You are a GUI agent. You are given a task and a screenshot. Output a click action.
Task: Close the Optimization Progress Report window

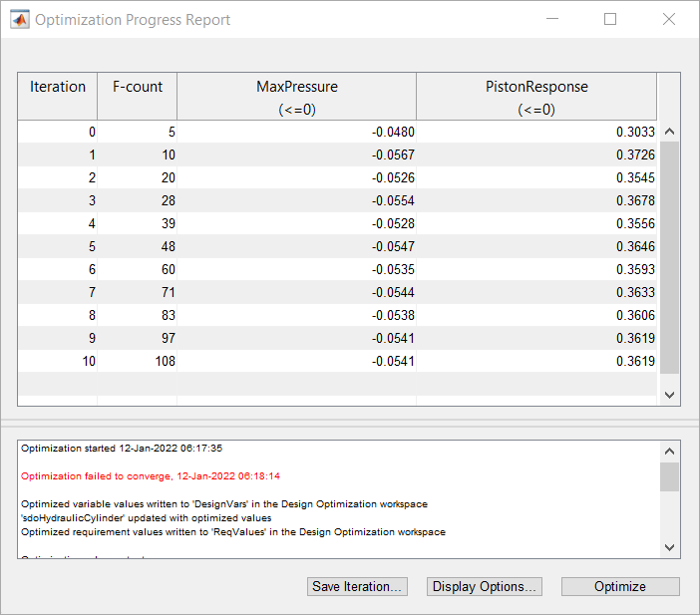669,19
